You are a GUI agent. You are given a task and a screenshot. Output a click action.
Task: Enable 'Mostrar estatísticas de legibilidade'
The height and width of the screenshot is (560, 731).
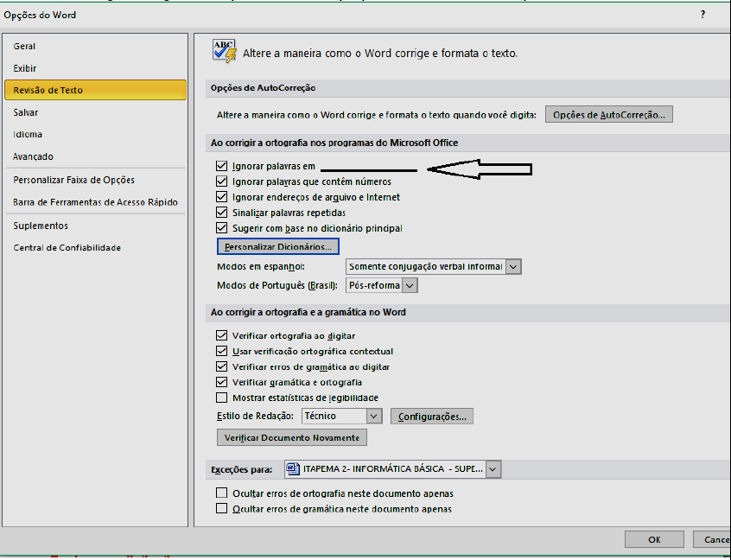[x=222, y=398]
